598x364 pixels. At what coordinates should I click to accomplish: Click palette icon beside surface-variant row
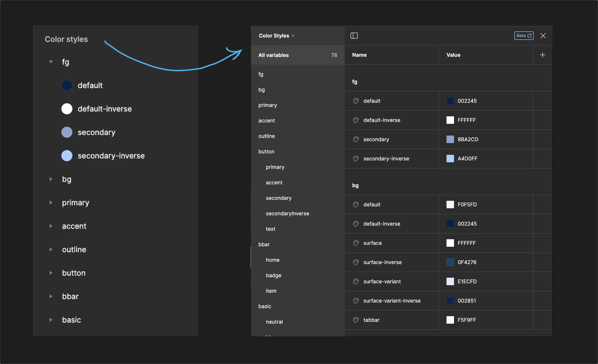356,281
